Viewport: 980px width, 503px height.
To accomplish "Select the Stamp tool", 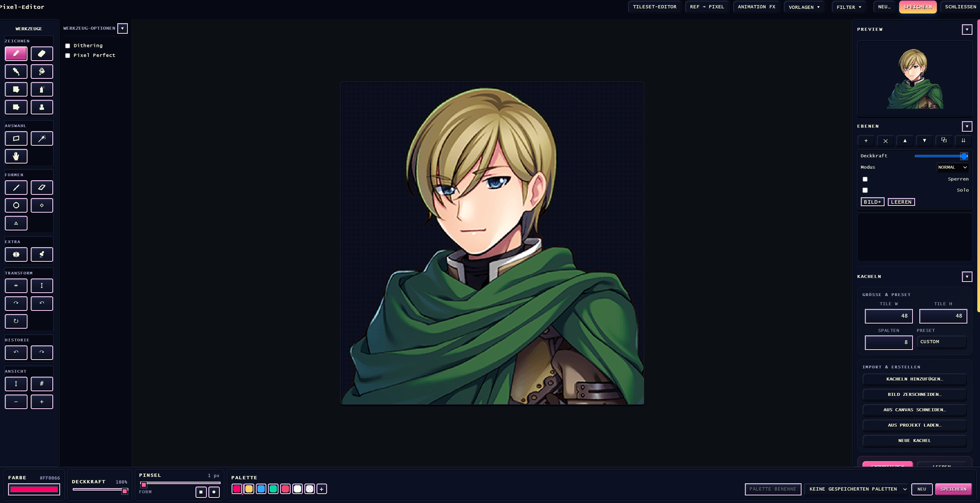I will (42, 107).
